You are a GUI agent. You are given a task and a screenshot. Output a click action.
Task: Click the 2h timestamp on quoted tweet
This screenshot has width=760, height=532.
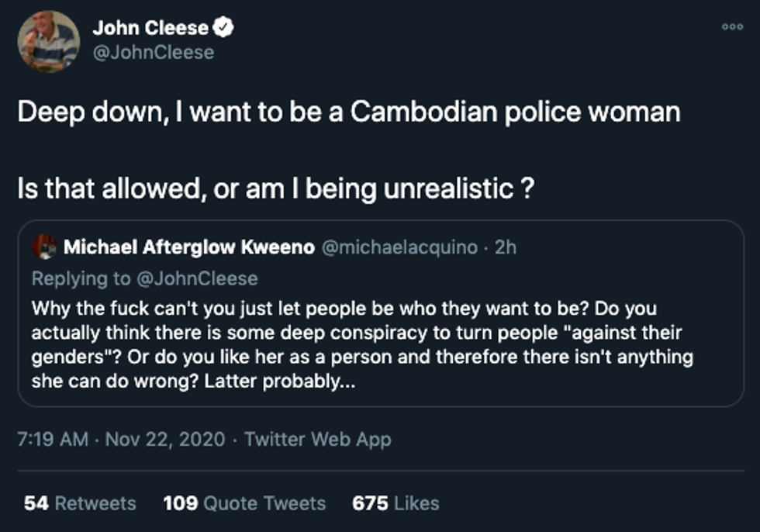[x=504, y=247]
